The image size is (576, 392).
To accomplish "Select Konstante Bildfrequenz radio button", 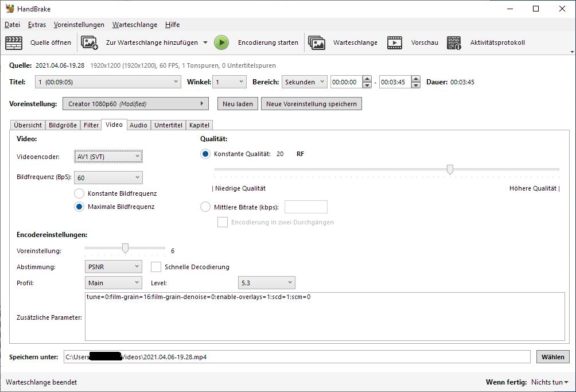I will click(79, 193).
